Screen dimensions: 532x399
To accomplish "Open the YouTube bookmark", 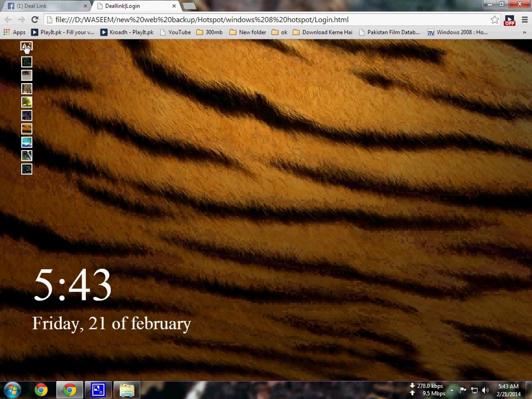I will click(x=176, y=32).
